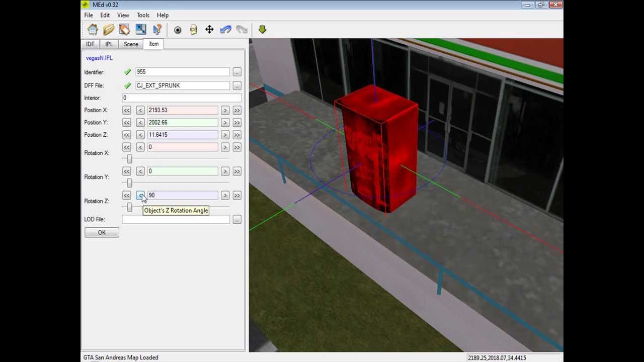Decrease Rotation Z with the << button
Screen dimensions: 644x362
126,195
